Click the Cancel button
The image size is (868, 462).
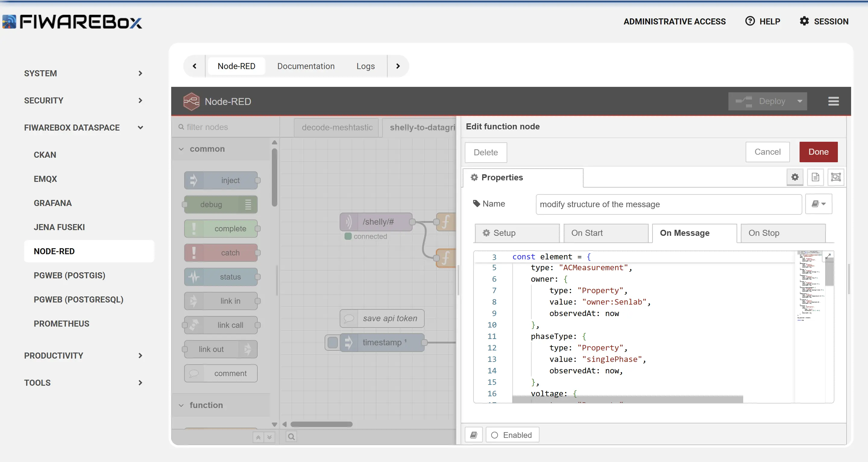click(767, 152)
